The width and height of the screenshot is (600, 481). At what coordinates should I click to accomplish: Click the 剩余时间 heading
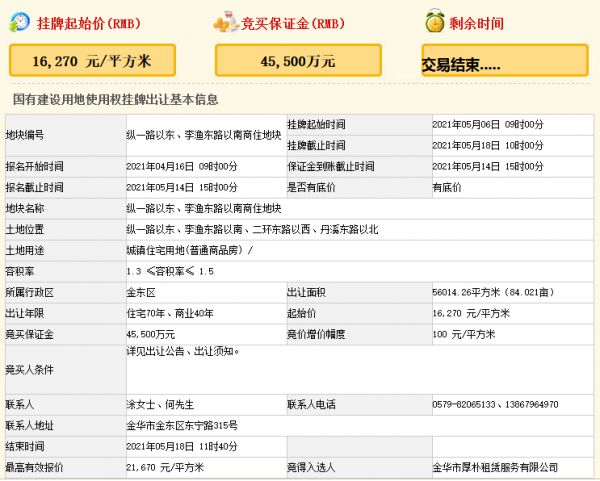click(476, 23)
